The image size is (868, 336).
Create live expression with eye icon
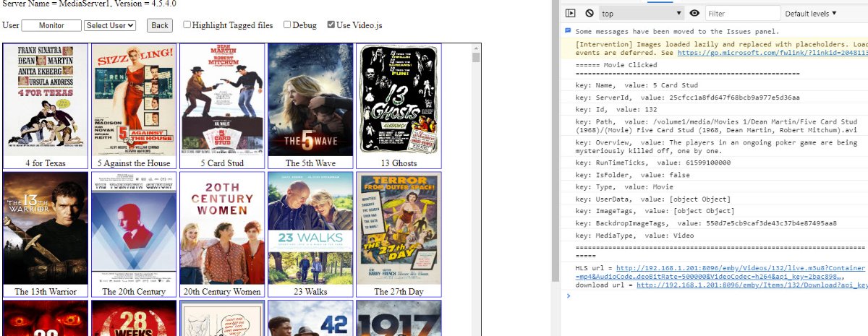tap(694, 13)
